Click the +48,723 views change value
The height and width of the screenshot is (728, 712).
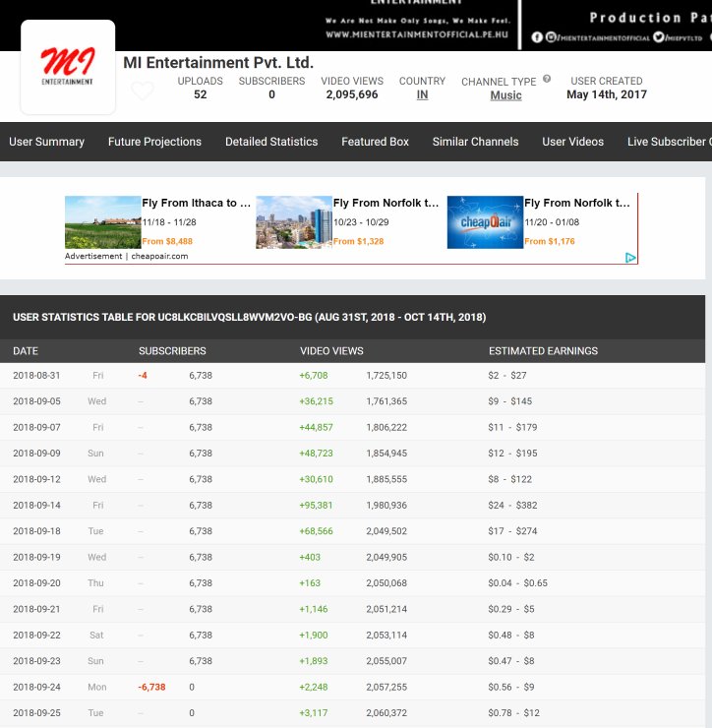pyautogui.click(x=316, y=454)
